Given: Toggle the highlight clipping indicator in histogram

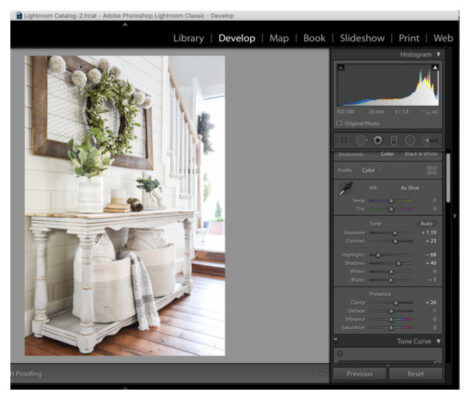Looking at the screenshot, I should click(x=435, y=68).
